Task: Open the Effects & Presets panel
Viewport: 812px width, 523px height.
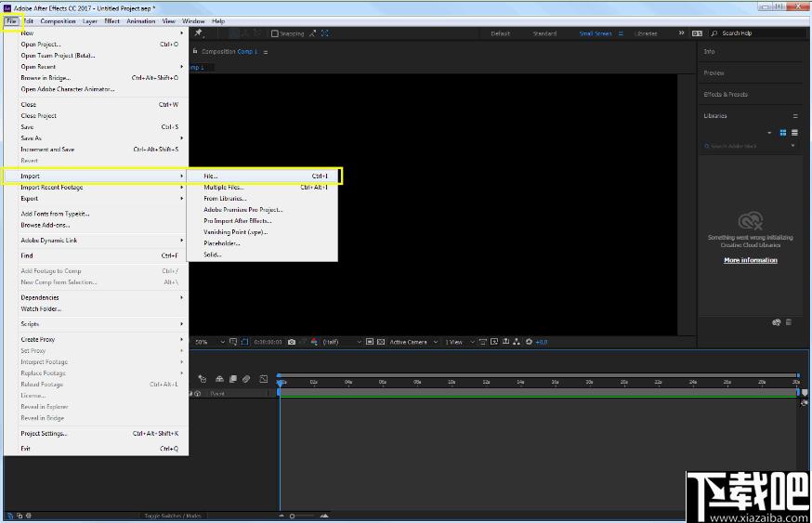Action: pos(726,94)
